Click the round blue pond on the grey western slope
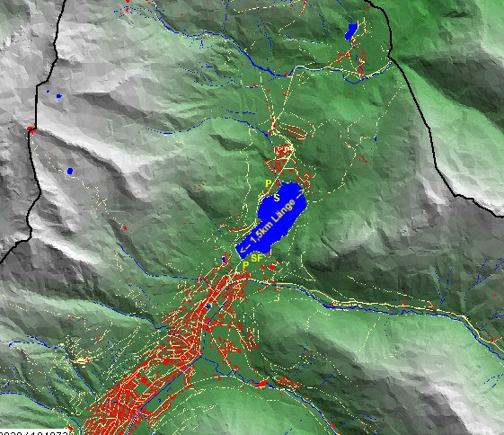504x435 pixels. (x=70, y=171)
